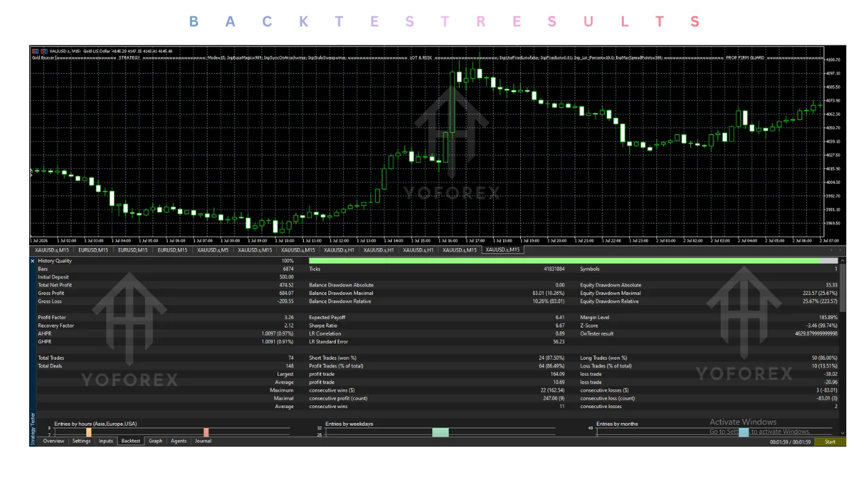Viewport: 868px width, 488px height.
Task: Click the Gross Loss value -209.55
Action: (285, 302)
